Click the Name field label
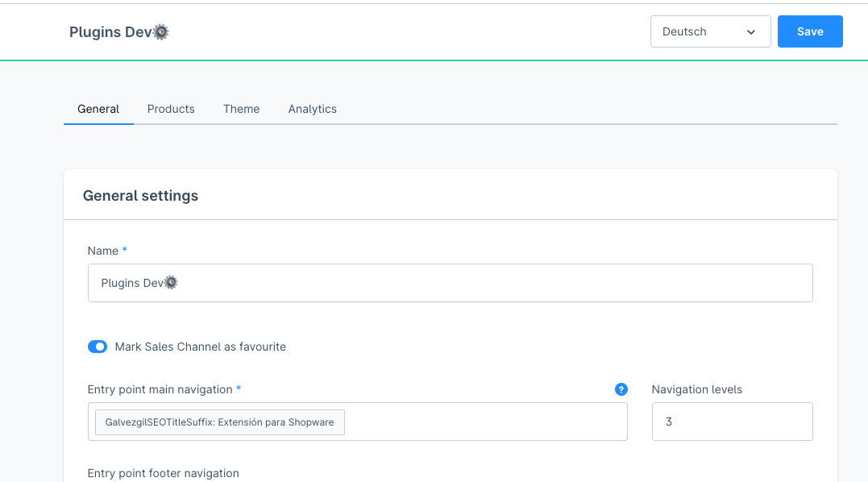Image resolution: width=868 pixels, height=482 pixels. coord(103,251)
